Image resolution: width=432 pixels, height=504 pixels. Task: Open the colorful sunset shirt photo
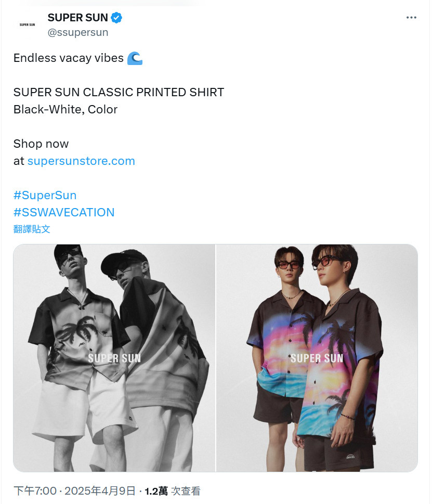tap(317, 358)
